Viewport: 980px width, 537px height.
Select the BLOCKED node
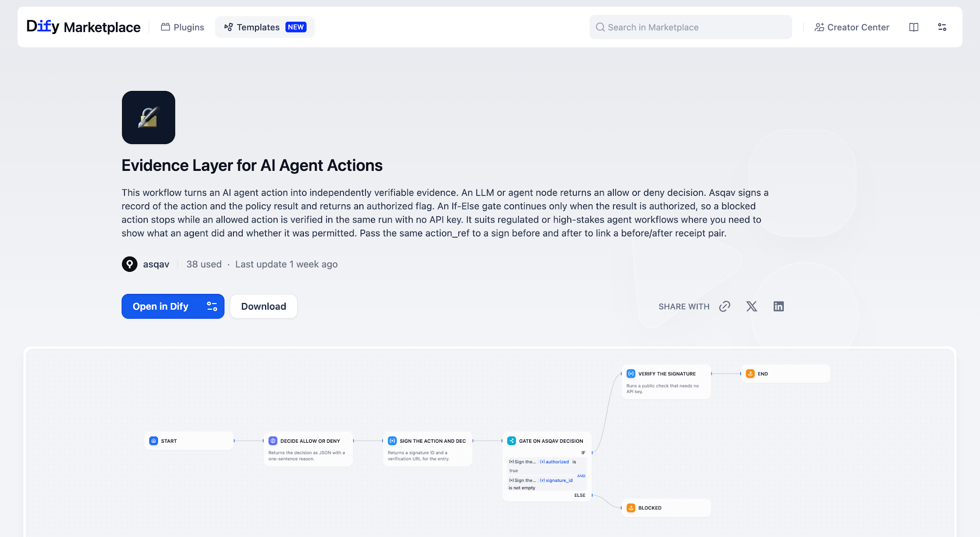click(666, 508)
